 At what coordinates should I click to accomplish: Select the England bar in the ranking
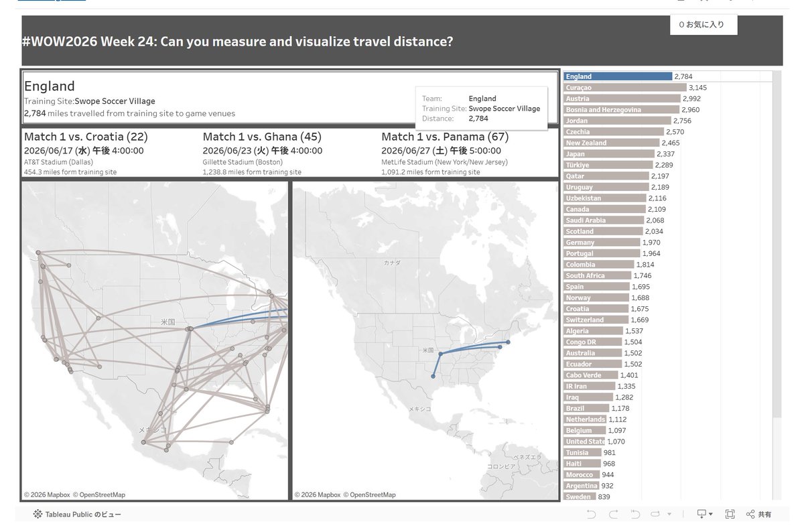[x=618, y=76]
